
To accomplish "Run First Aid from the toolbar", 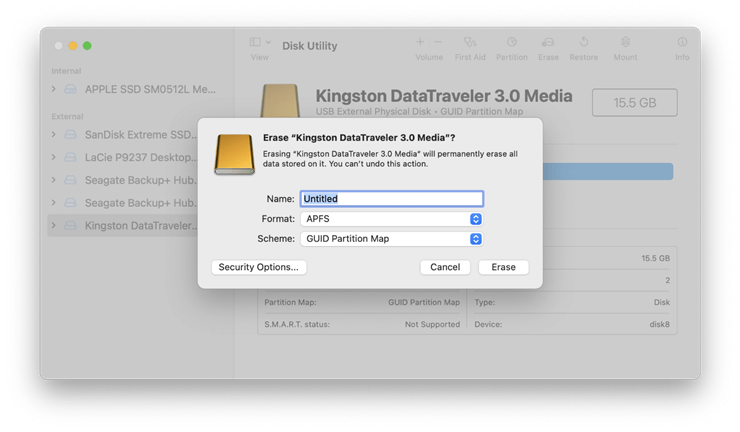I will click(470, 42).
